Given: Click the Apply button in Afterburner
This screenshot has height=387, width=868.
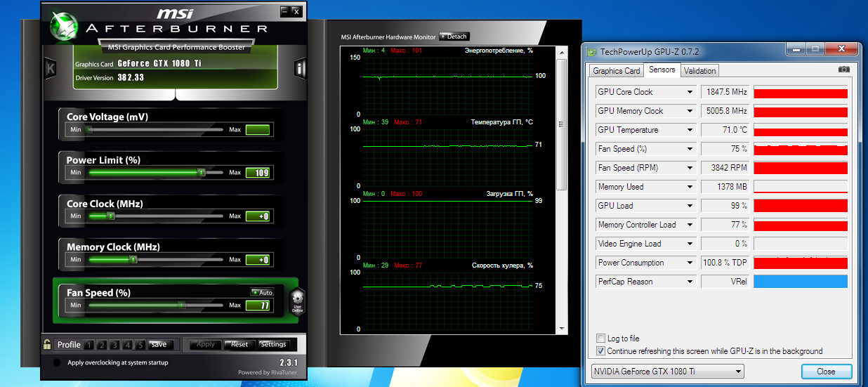Looking at the screenshot, I should pyautogui.click(x=206, y=345).
